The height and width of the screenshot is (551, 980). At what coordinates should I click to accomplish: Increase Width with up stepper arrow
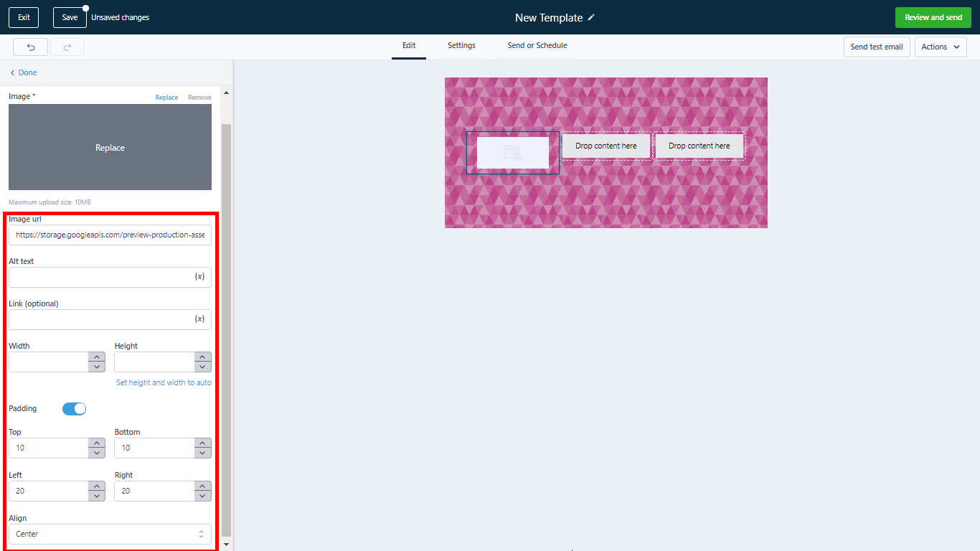(97, 357)
